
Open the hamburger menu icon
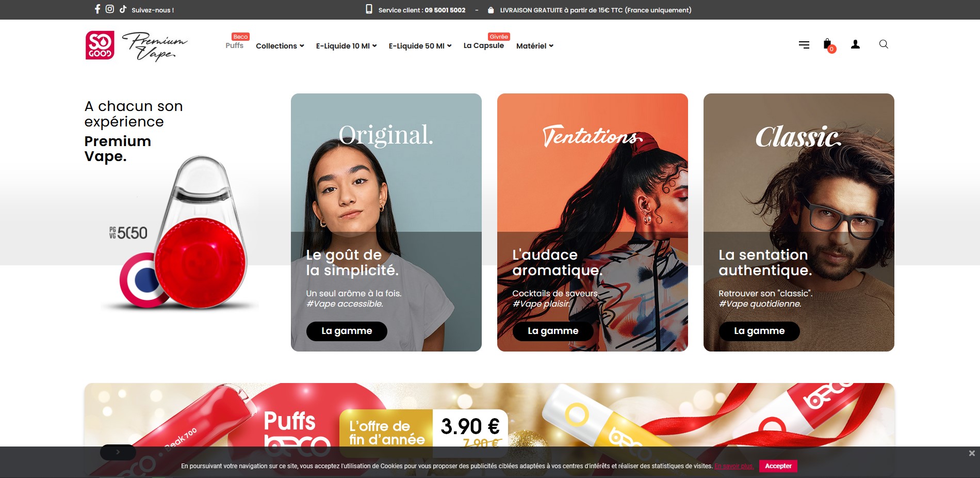(804, 45)
